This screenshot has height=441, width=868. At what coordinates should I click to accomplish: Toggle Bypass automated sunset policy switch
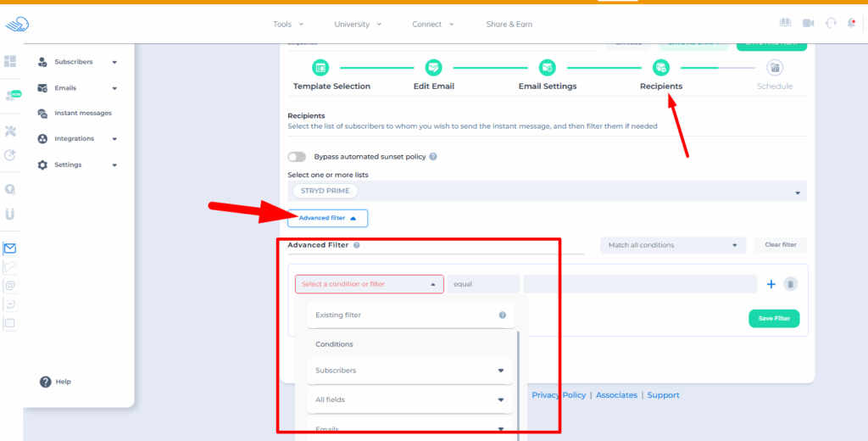click(297, 157)
